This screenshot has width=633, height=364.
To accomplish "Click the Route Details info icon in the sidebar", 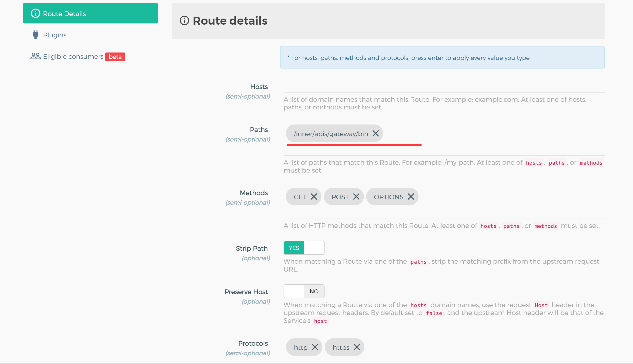I will click(35, 13).
